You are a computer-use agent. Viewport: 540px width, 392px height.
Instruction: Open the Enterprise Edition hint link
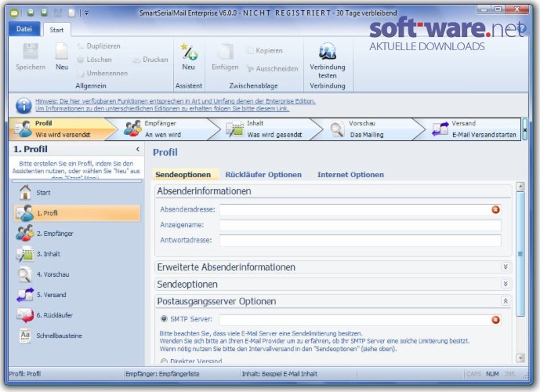pos(176,101)
